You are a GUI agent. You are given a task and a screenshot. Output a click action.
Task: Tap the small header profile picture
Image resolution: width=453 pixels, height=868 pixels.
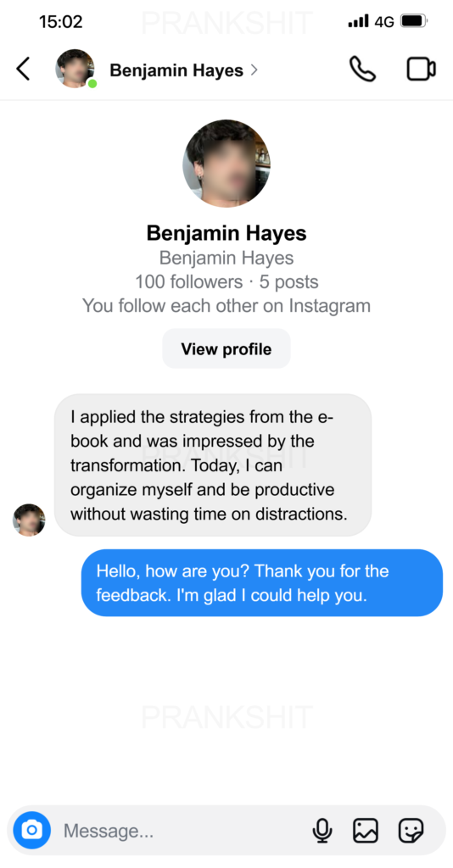(75, 69)
